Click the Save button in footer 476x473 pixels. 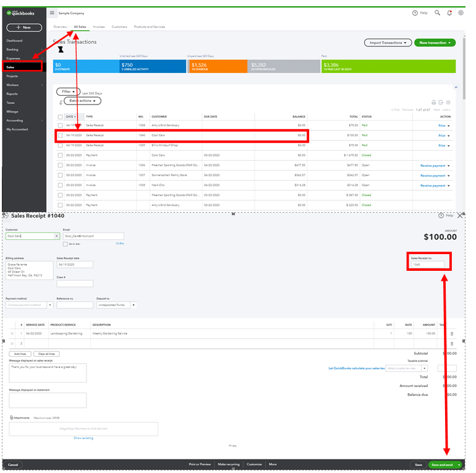point(419,465)
